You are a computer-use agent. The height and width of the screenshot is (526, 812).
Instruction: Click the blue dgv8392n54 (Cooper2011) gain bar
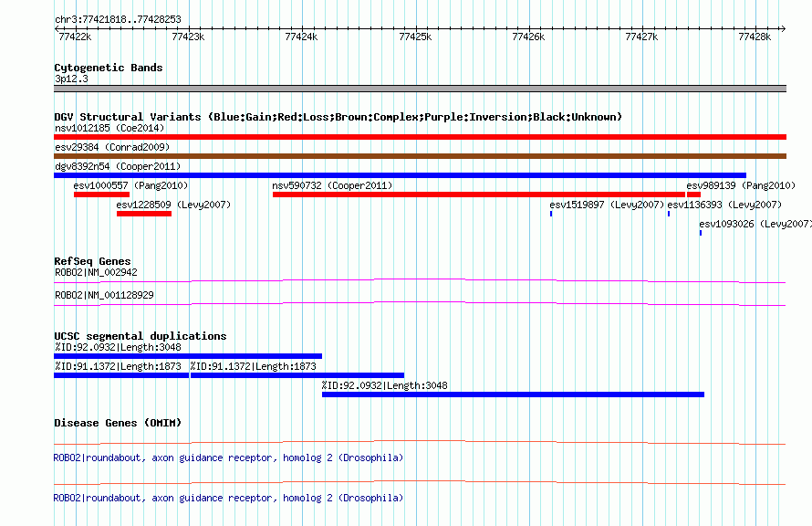pyautogui.click(x=400, y=175)
